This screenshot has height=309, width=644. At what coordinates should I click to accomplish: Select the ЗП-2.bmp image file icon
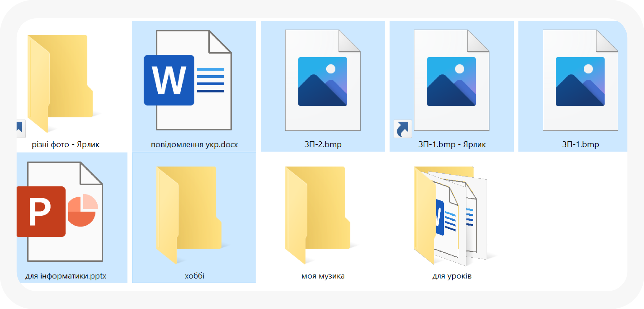pos(323,81)
